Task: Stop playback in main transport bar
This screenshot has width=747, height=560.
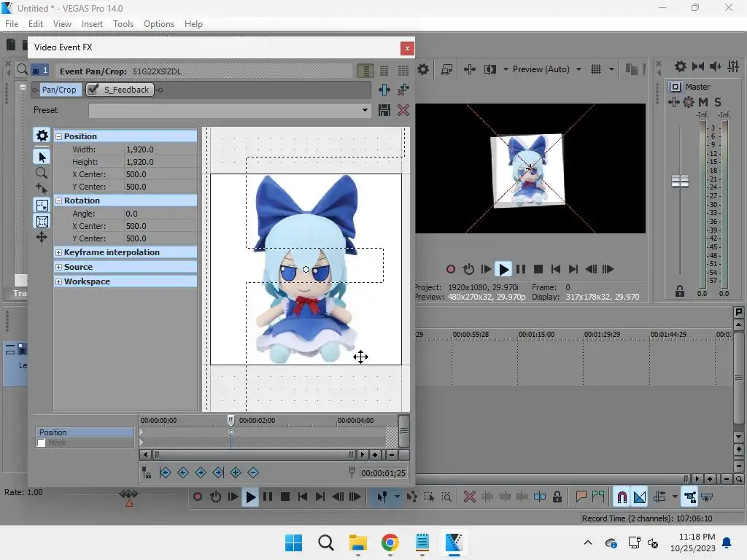Action: coord(285,497)
